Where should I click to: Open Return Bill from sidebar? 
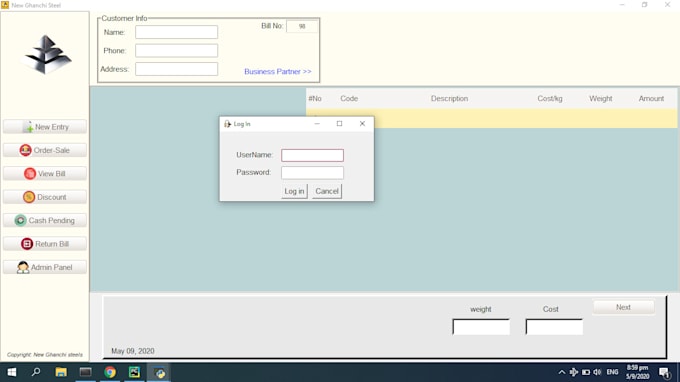tap(45, 244)
